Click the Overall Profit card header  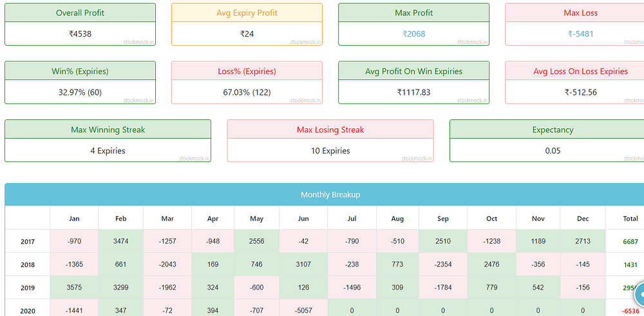(80, 13)
